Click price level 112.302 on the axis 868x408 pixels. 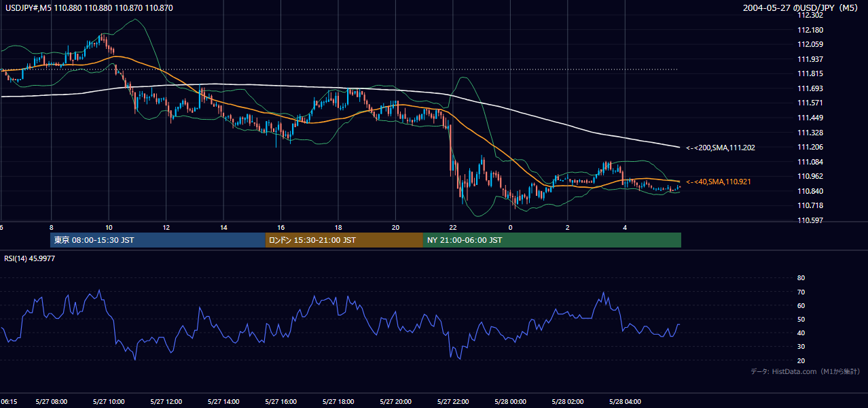pyautogui.click(x=810, y=15)
